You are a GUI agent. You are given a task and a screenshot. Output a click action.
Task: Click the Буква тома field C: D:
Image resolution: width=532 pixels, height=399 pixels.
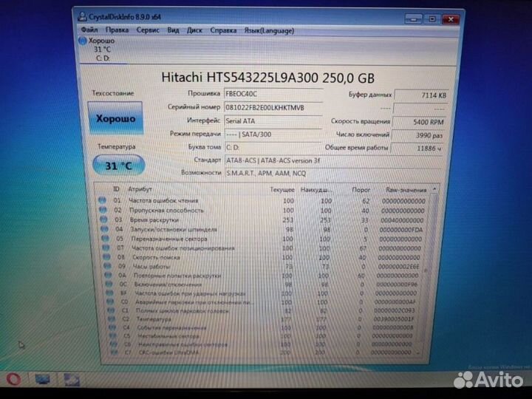point(273,147)
